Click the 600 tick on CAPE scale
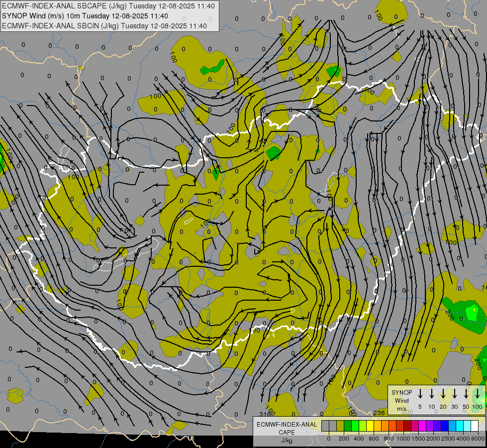The image size is (487, 448). 374,439
